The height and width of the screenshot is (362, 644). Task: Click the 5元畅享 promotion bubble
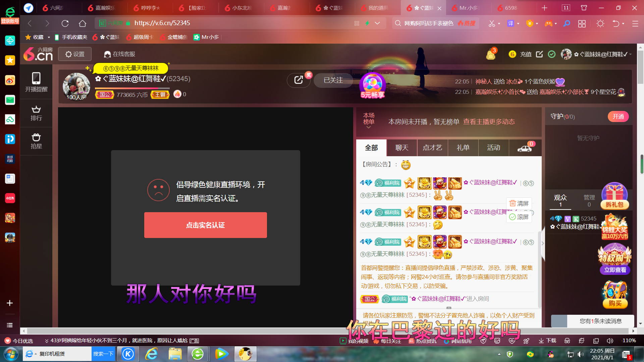click(372, 86)
